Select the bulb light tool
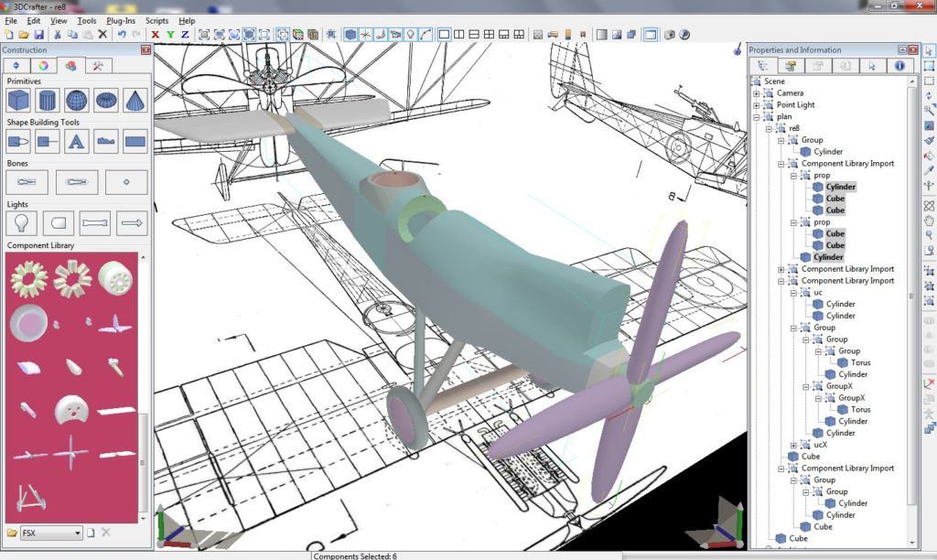Screen dimensions: 937x560 click(22, 221)
